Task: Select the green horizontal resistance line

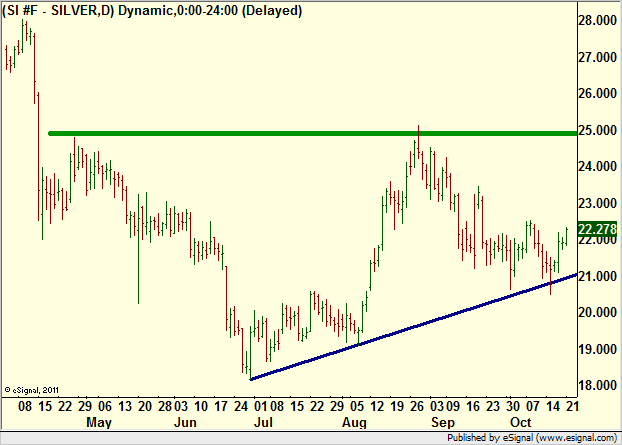Action: tap(313, 134)
